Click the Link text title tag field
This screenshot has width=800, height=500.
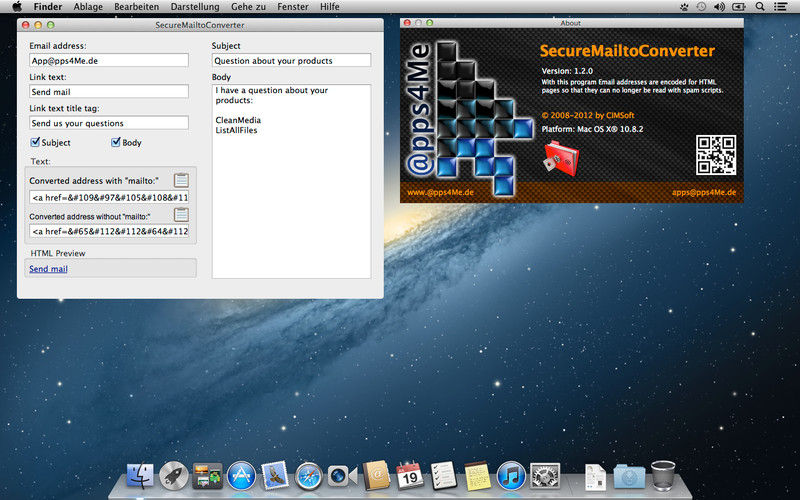pos(109,122)
